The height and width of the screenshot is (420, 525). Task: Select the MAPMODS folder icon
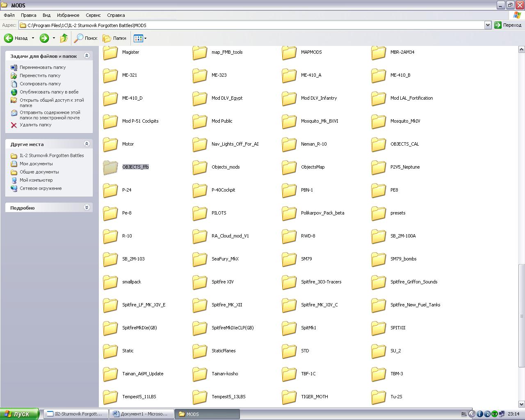click(289, 52)
